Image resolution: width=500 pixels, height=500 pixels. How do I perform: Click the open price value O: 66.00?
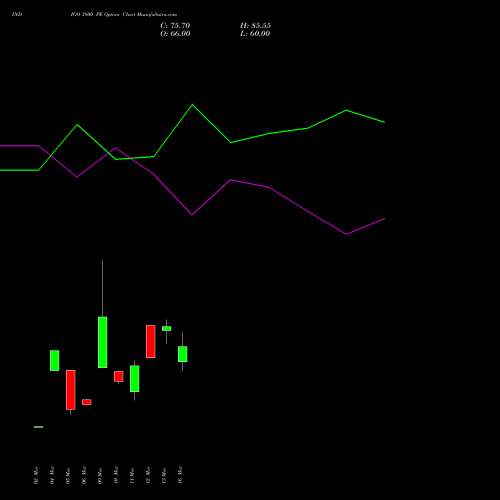pyautogui.click(x=175, y=34)
